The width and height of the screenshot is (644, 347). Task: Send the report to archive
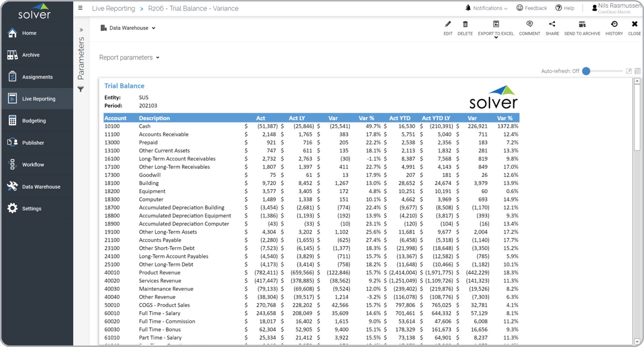click(x=582, y=24)
